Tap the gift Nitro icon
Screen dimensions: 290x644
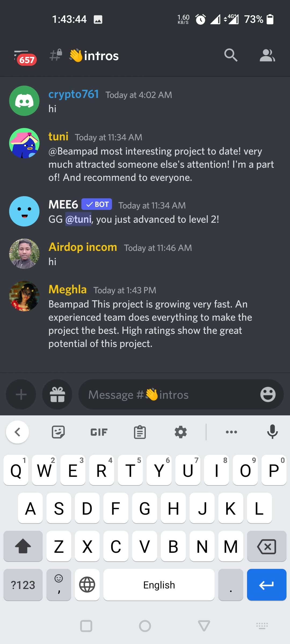pos(57,394)
